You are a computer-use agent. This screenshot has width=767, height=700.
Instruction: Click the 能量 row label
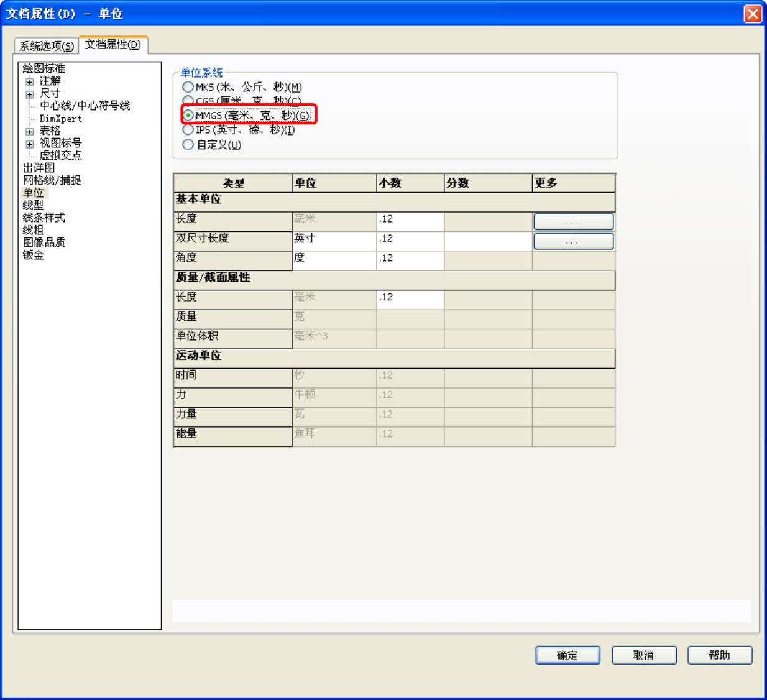pyautogui.click(x=233, y=436)
